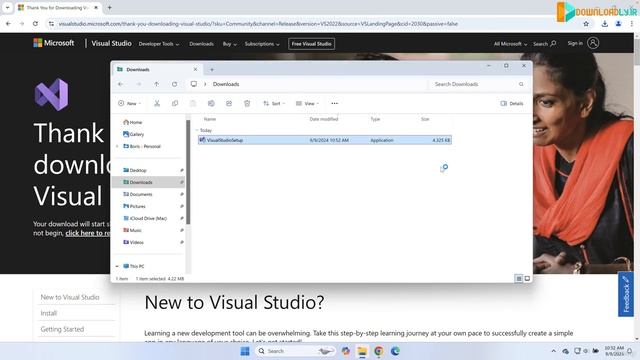Collapse the This PC tree node
This screenshot has width=640, height=360.
point(117,266)
